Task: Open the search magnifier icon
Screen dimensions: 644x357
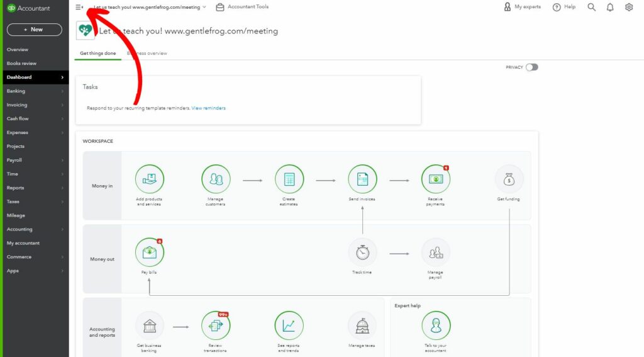Action: pos(591,7)
